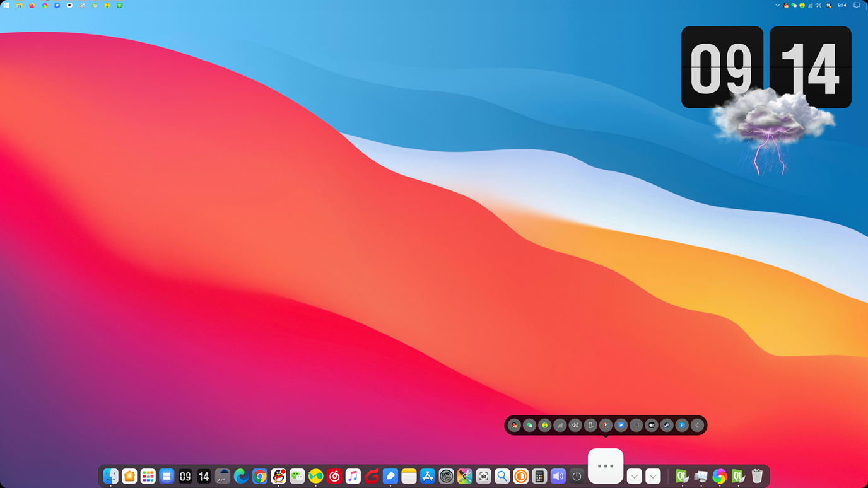
Task: Open the orange Home icon in dock
Action: click(x=129, y=476)
